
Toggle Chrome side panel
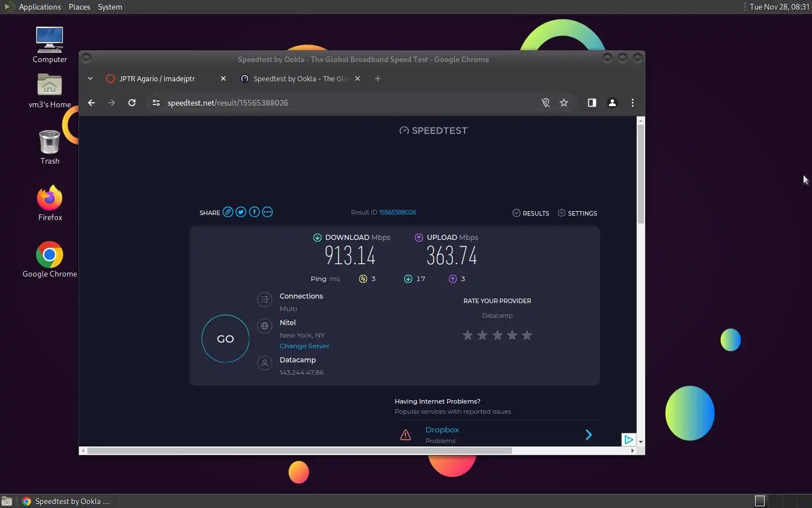click(592, 103)
